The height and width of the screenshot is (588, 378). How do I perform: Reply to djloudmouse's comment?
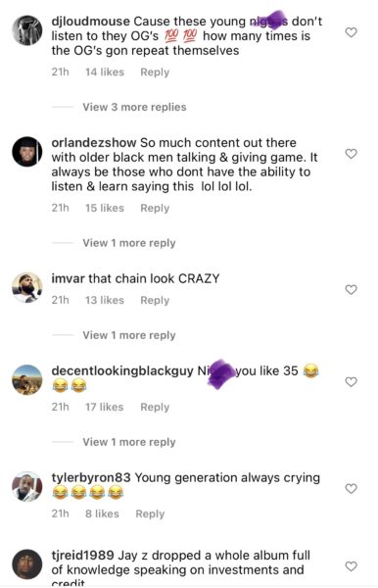[155, 72]
